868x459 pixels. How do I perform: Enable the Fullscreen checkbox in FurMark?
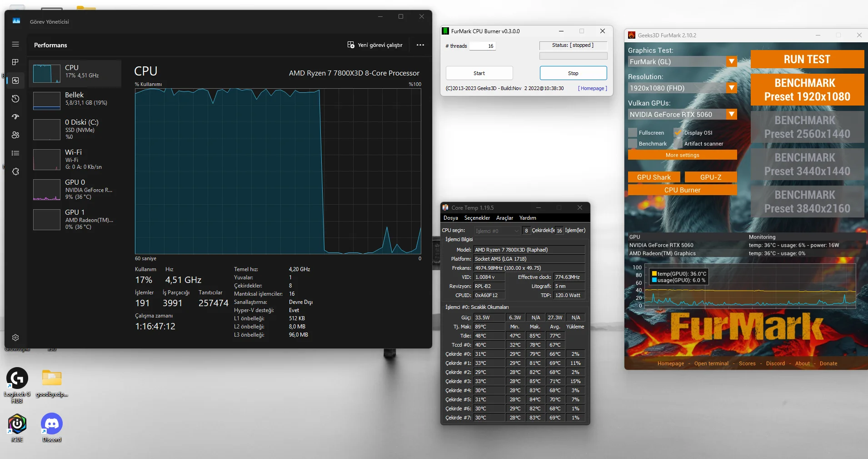(x=633, y=133)
